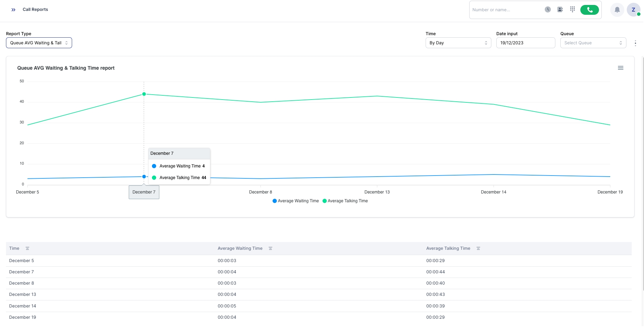This screenshot has width=644, height=330.
Task: Toggle Average Talking Time legend series
Action: tap(345, 201)
